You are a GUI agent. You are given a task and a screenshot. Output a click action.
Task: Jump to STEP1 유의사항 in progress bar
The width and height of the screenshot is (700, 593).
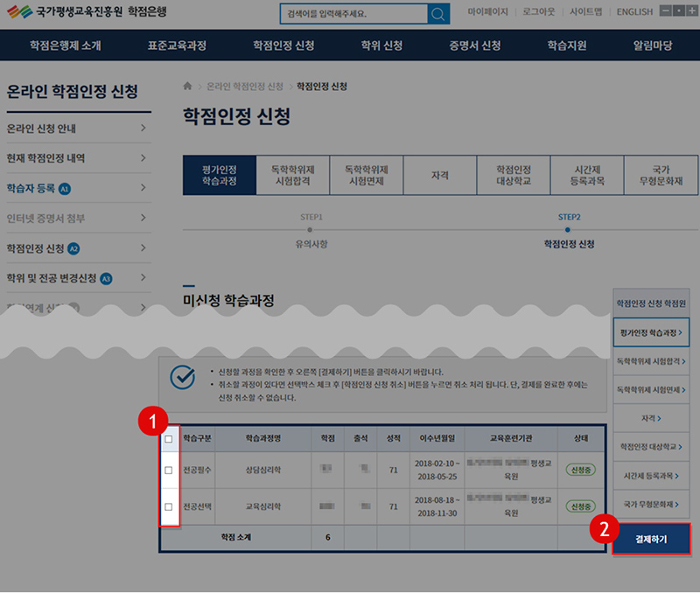(311, 231)
